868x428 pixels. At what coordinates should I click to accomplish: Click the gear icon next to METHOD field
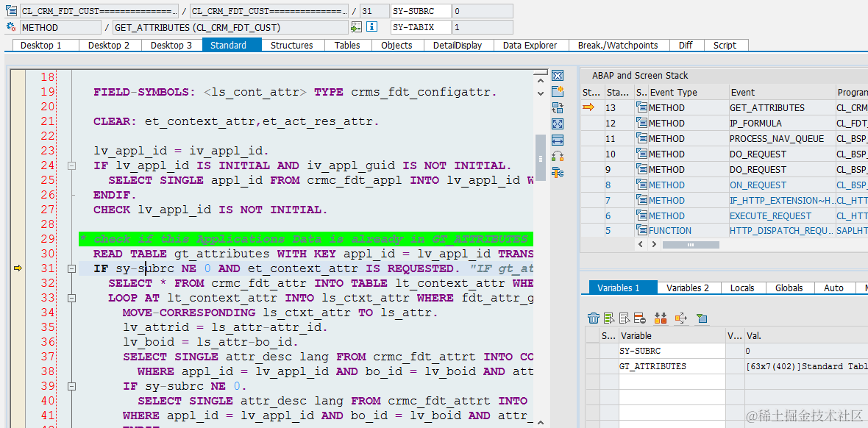[x=10, y=27]
